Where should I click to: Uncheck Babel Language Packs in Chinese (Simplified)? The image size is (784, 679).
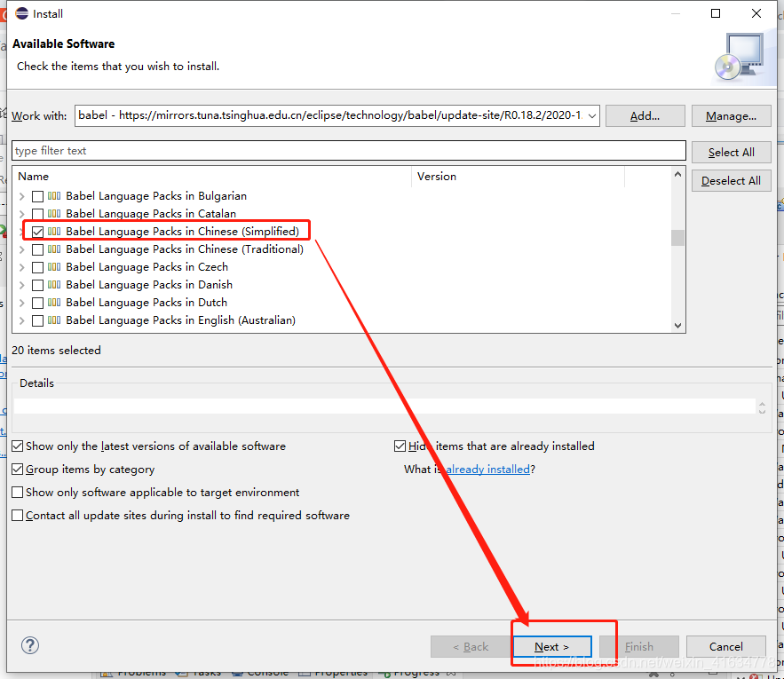point(37,232)
